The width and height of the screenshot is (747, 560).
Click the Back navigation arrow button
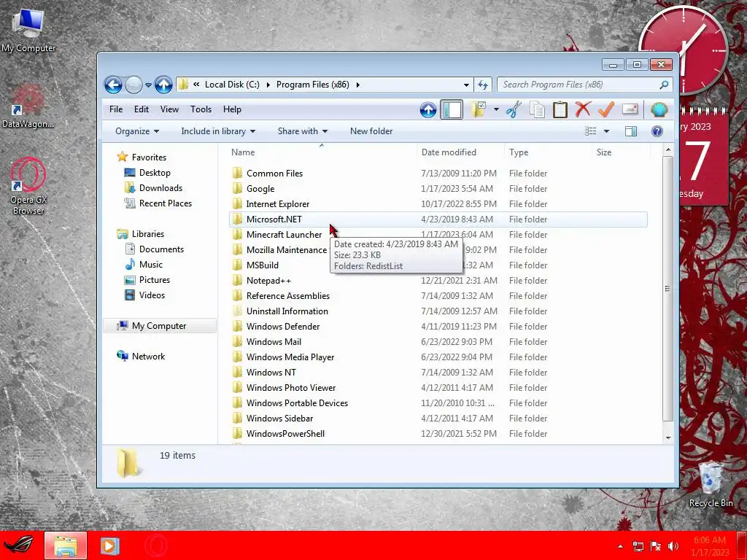coord(113,85)
